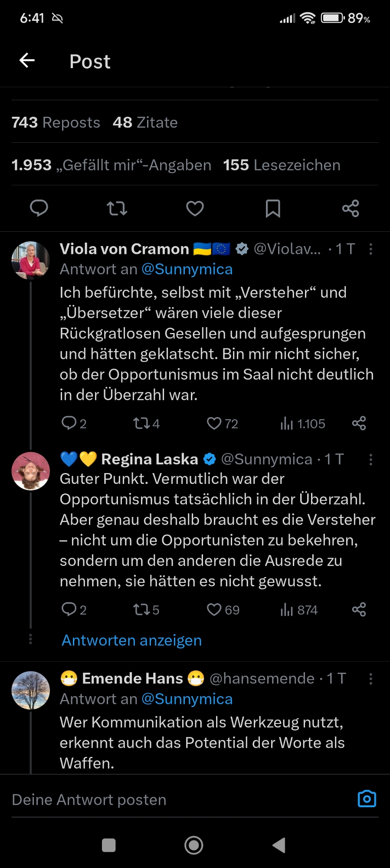Viewport: 390px width, 868px height.
Task: Open the 48 Zitate list
Action: pyautogui.click(x=145, y=123)
